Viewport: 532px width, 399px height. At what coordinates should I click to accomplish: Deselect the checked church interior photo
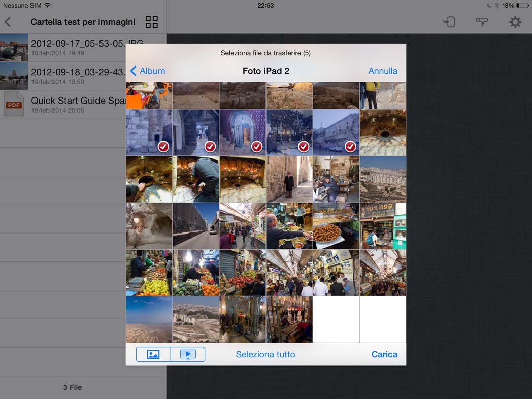click(289, 132)
